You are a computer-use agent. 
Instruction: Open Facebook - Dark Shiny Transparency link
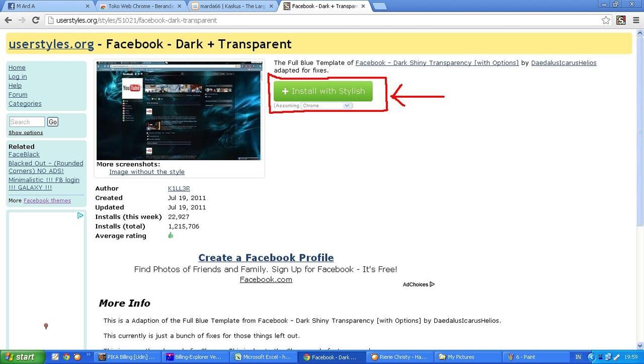click(x=437, y=63)
